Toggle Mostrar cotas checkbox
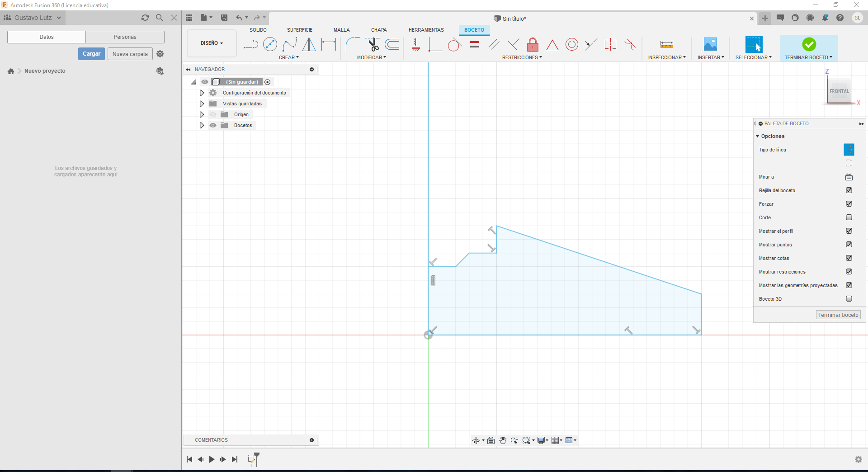Viewport: 868px width, 472px height. pos(849,258)
